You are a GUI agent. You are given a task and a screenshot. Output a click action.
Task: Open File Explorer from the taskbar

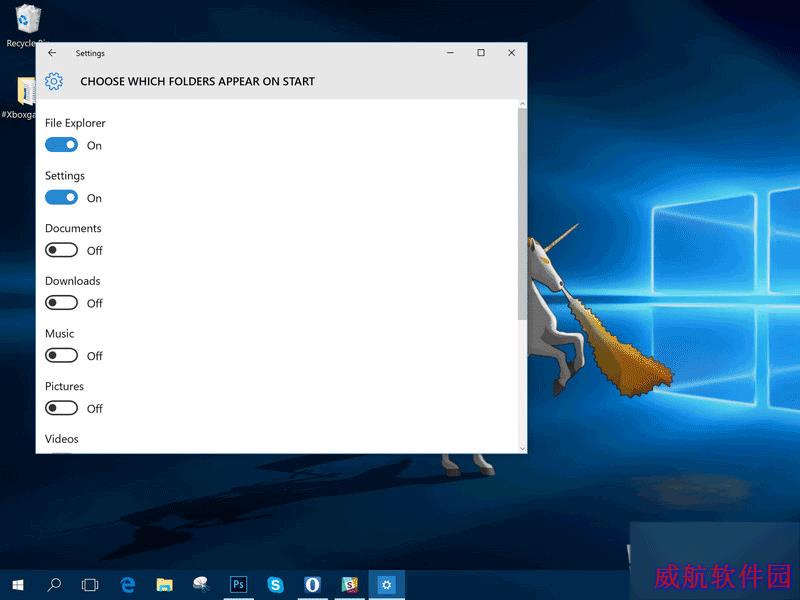(164, 584)
